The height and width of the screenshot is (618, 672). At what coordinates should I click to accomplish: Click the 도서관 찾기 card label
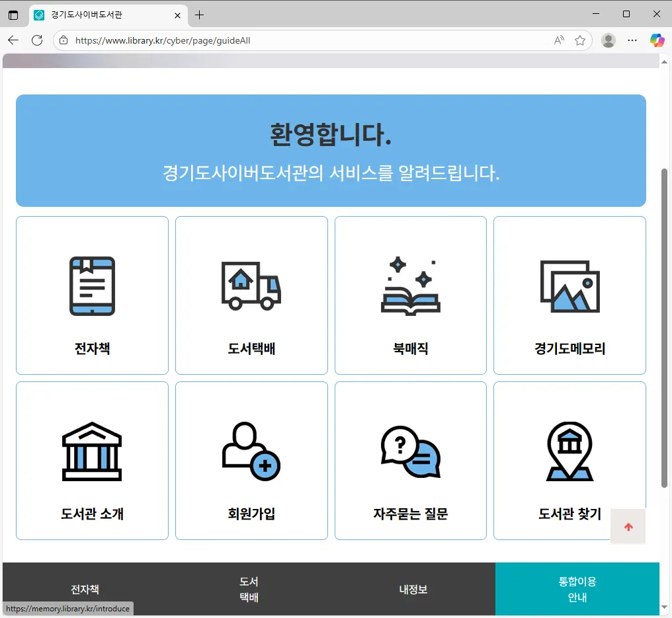[569, 514]
